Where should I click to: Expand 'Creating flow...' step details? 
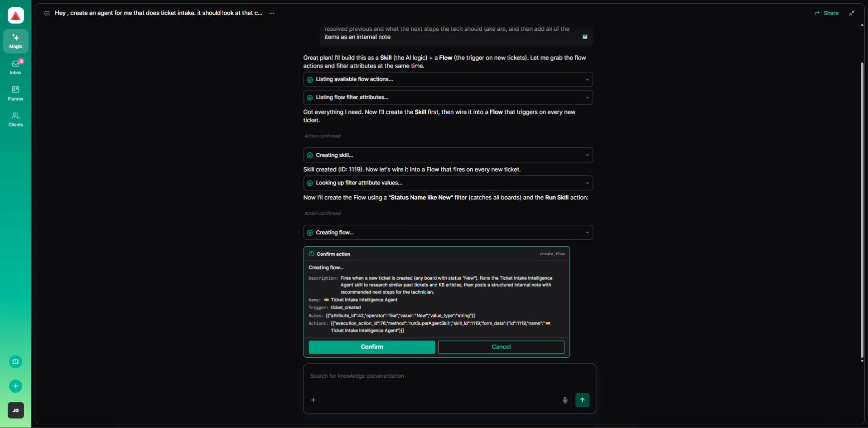click(x=448, y=233)
